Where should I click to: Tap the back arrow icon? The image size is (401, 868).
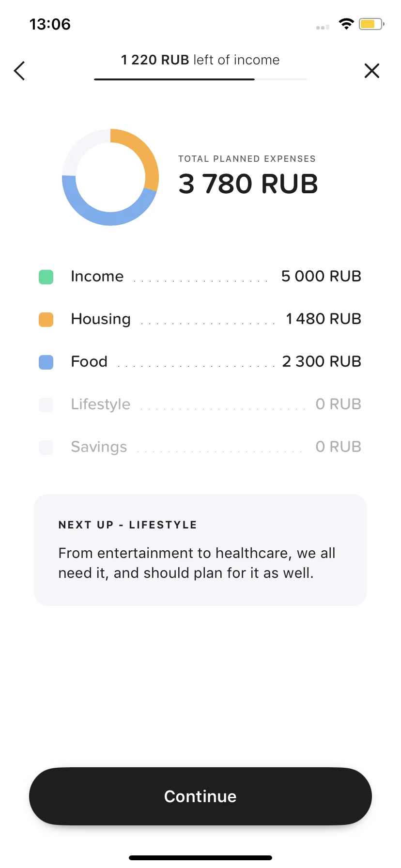[19, 71]
